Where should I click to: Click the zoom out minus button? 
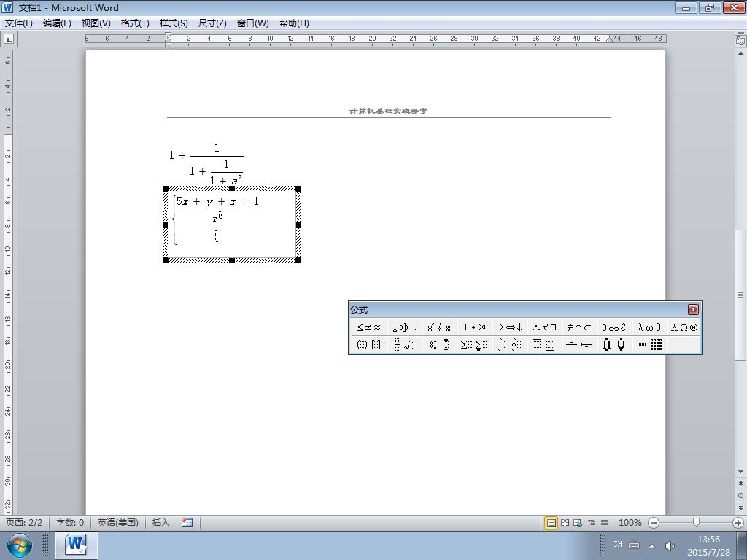coord(654,523)
